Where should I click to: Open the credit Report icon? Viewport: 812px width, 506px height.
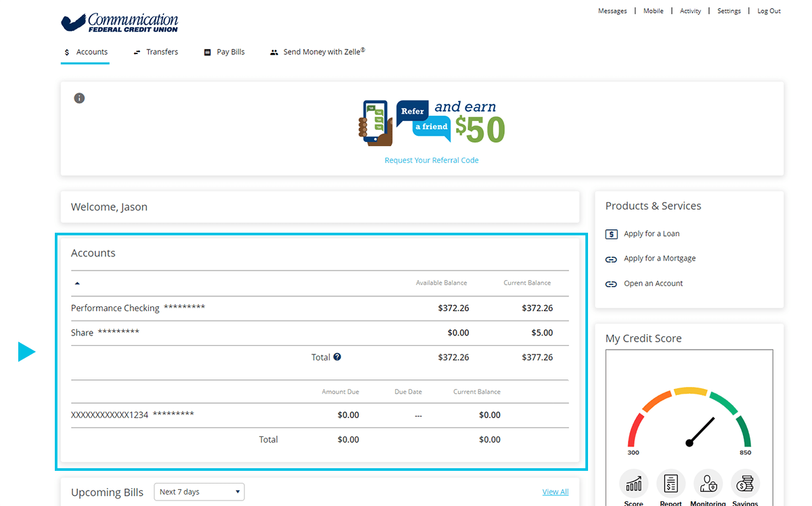tap(671, 484)
